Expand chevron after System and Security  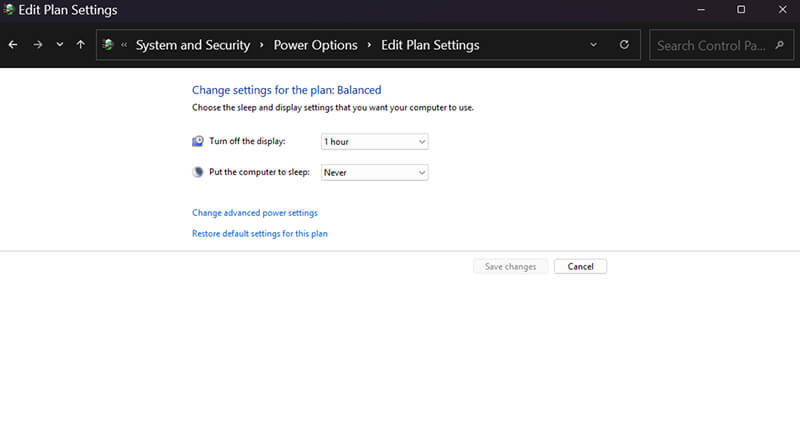click(262, 45)
